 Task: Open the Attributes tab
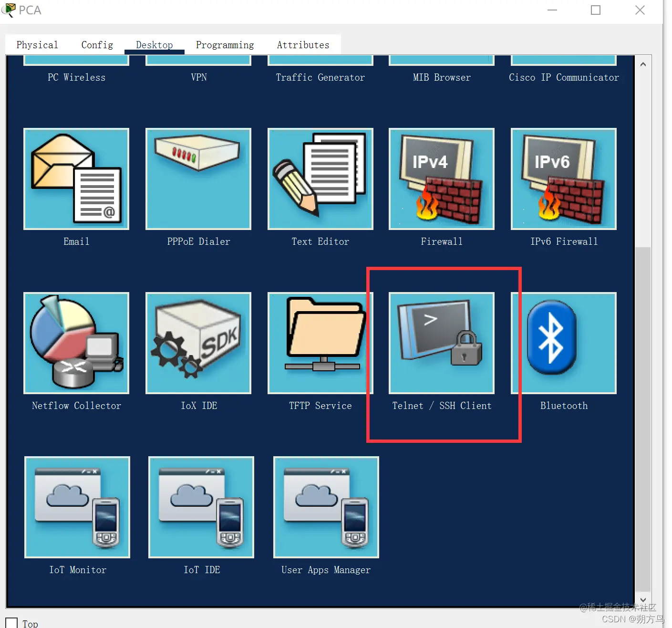click(x=303, y=45)
